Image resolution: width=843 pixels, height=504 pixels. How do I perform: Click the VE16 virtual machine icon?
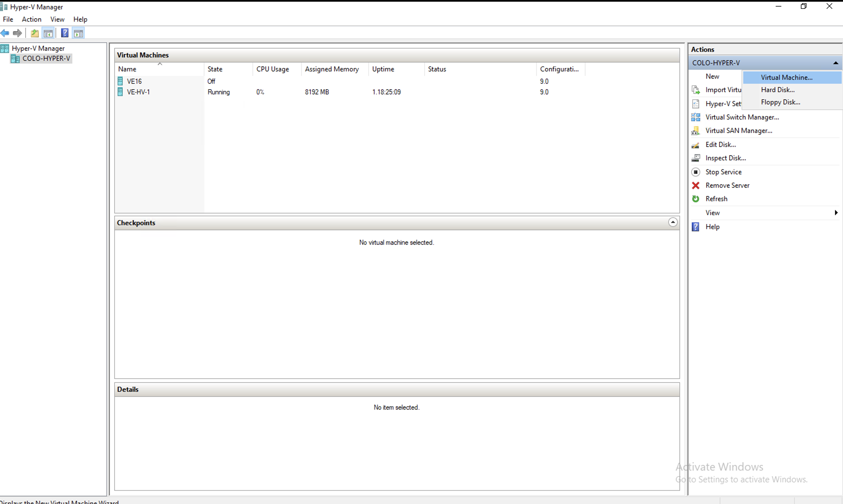click(x=120, y=81)
